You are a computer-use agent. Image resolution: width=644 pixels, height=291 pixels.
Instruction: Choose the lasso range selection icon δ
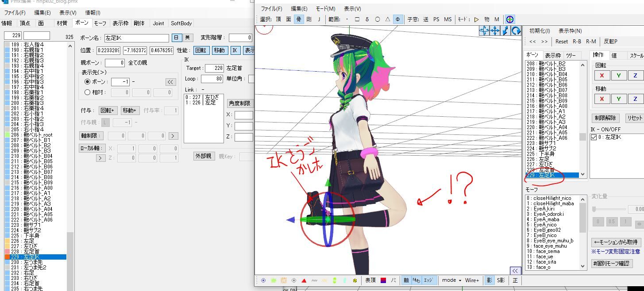367,19
